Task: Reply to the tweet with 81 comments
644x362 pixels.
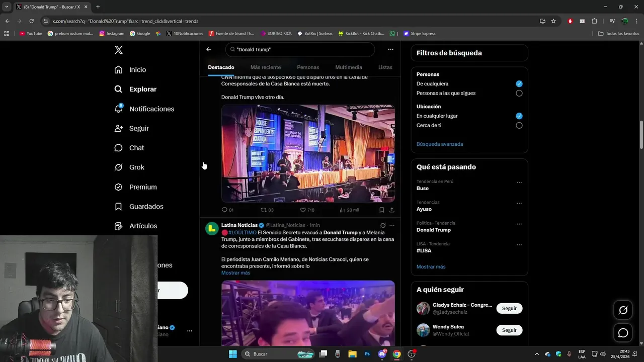Action: (227, 210)
